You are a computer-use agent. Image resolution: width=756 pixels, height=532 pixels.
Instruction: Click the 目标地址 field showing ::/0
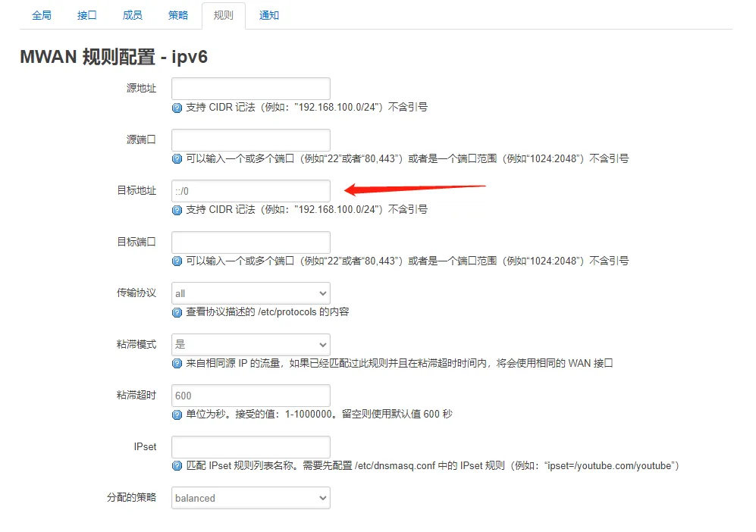click(x=251, y=191)
